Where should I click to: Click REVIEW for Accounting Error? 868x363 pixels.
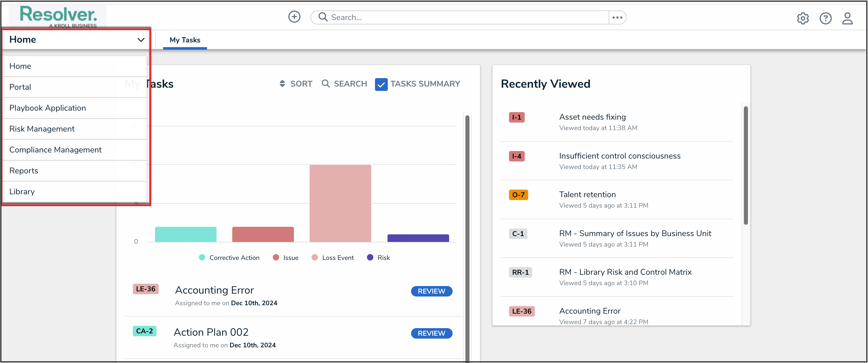(x=431, y=291)
